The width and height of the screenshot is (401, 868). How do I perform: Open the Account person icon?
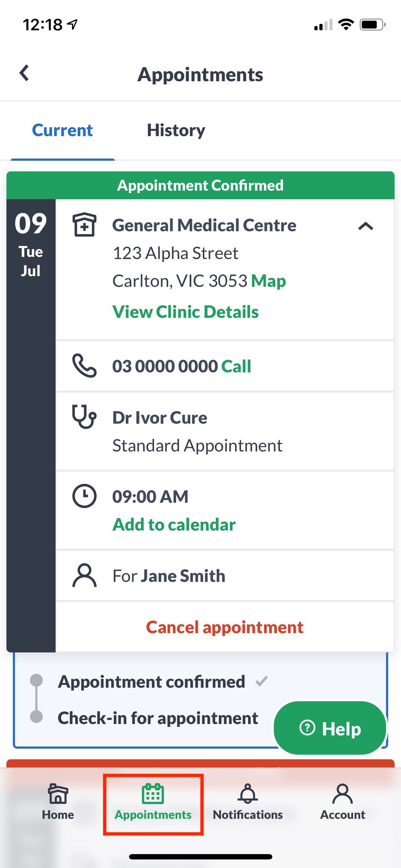(x=343, y=793)
